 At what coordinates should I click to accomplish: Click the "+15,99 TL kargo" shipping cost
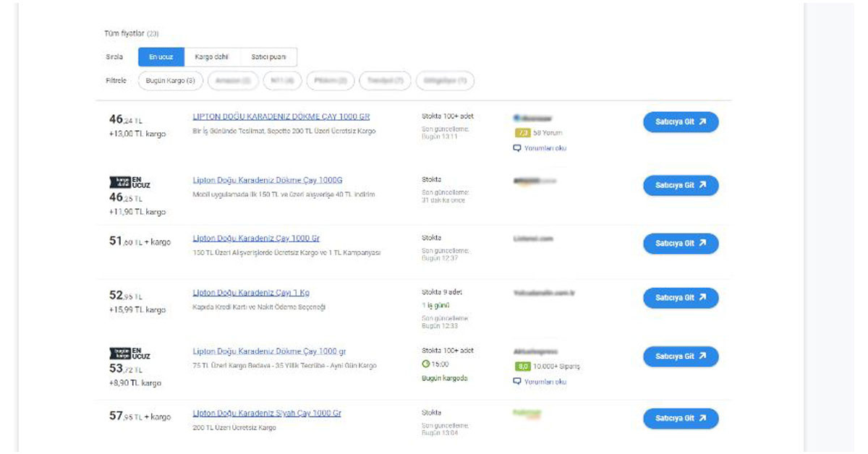(x=137, y=309)
